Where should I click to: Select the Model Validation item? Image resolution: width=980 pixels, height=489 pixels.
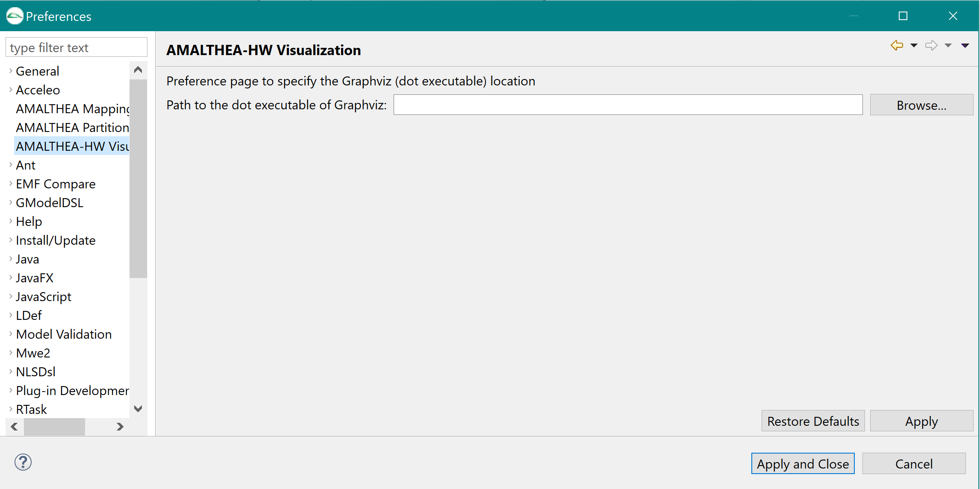64,334
